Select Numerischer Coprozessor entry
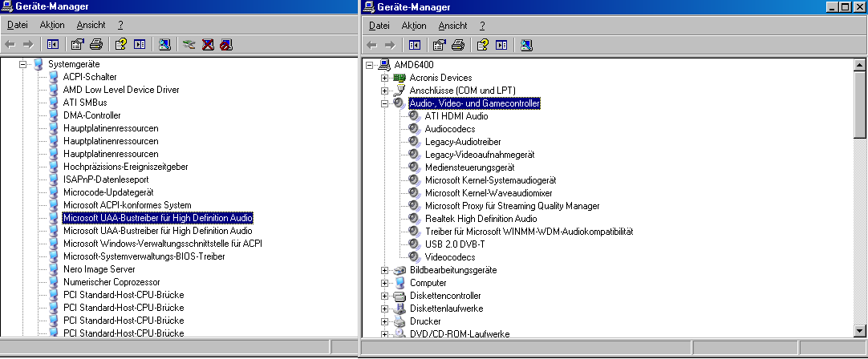Viewport: 868px width, 359px height. point(112,282)
